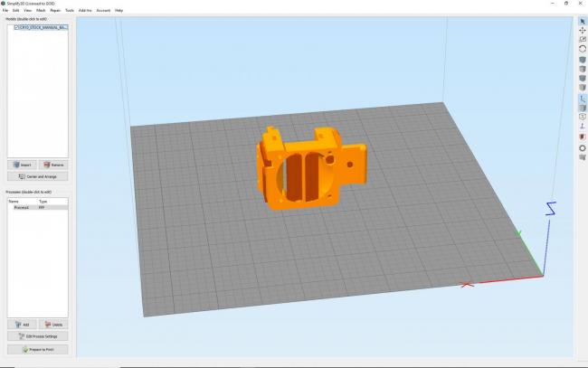Toggle checkbox beside CRYO_STOCK model
Image resolution: width=588 pixels, height=368 pixels.
(16, 28)
